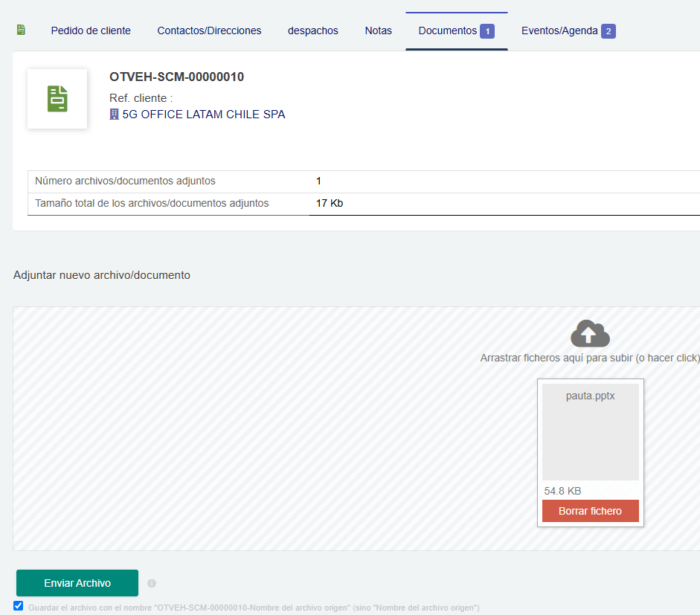Click the info icon beside Enviar Archivo

[152, 584]
